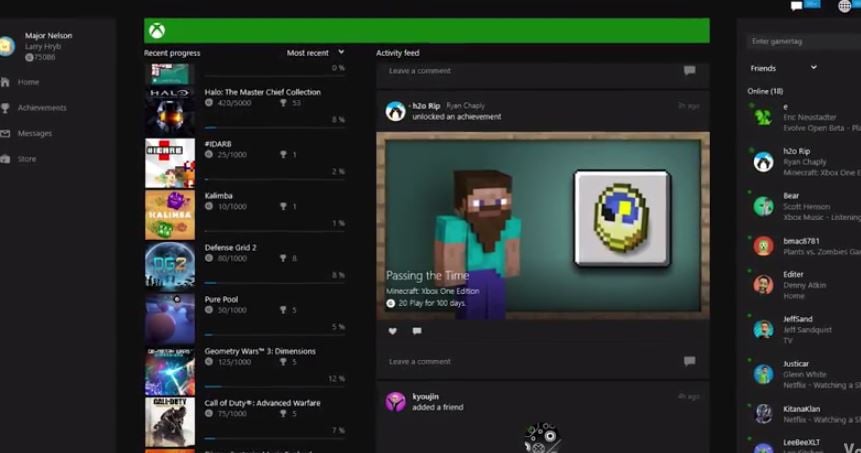Open Geometry Wars 3: Dimensions thumbnail
Viewport: 861px width, 453px height.
170,371
